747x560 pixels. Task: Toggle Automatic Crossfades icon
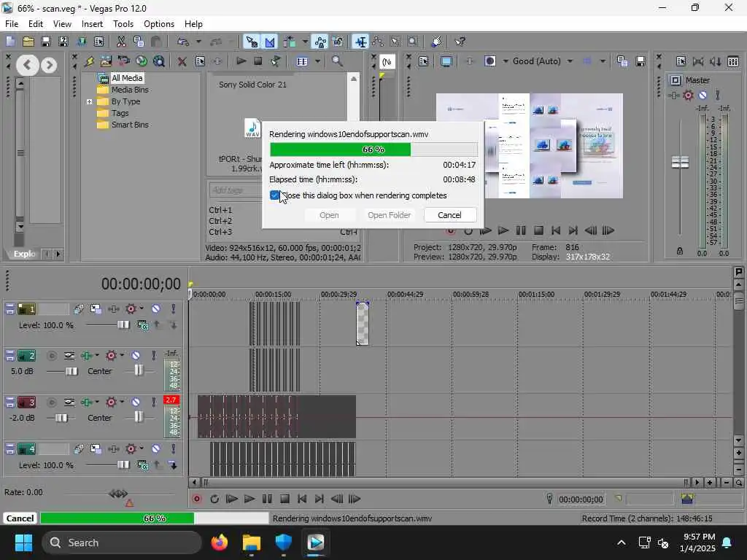pyautogui.click(x=270, y=42)
